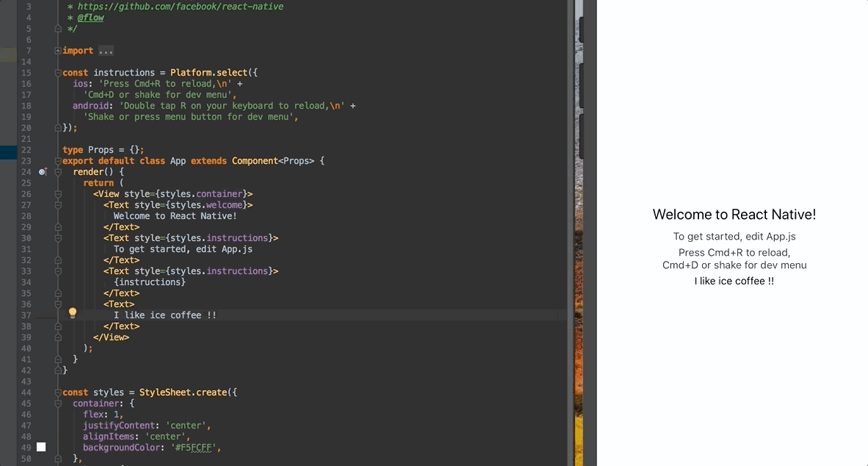Fold StyleSheet.create block at line 44
868x466 pixels.
point(57,392)
